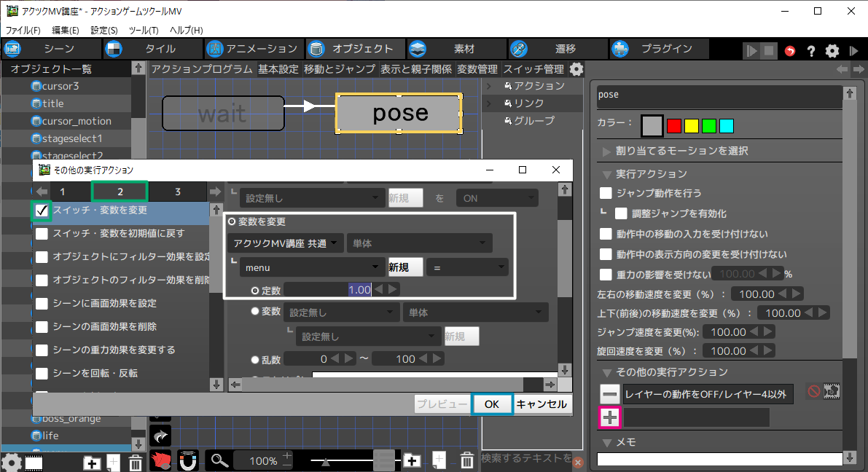Open help via the question mark icon
Image resolution: width=868 pixels, height=472 pixels.
point(810,51)
